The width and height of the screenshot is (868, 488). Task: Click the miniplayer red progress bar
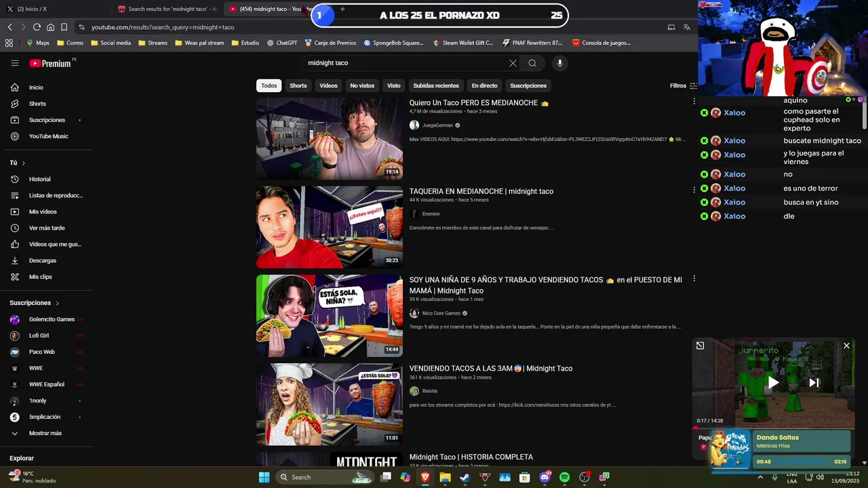coord(773,427)
